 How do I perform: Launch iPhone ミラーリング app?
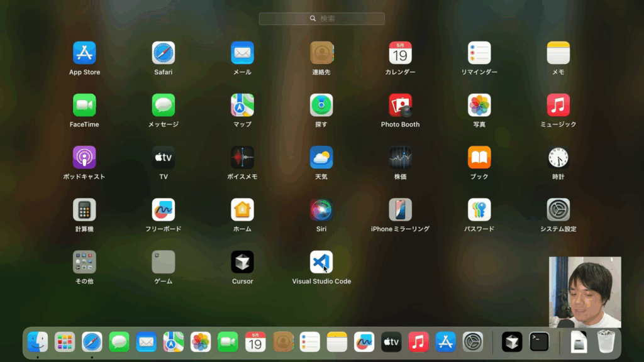(400, 210)
